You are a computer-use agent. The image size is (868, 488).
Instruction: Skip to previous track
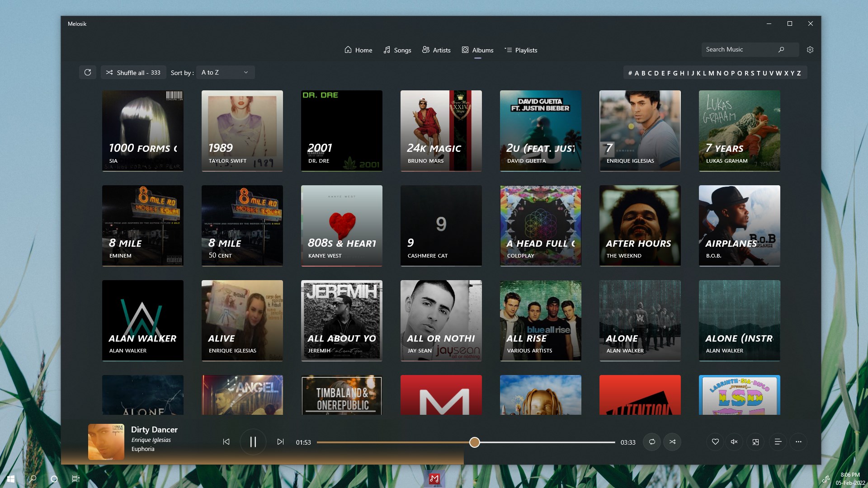pos(226,441)
